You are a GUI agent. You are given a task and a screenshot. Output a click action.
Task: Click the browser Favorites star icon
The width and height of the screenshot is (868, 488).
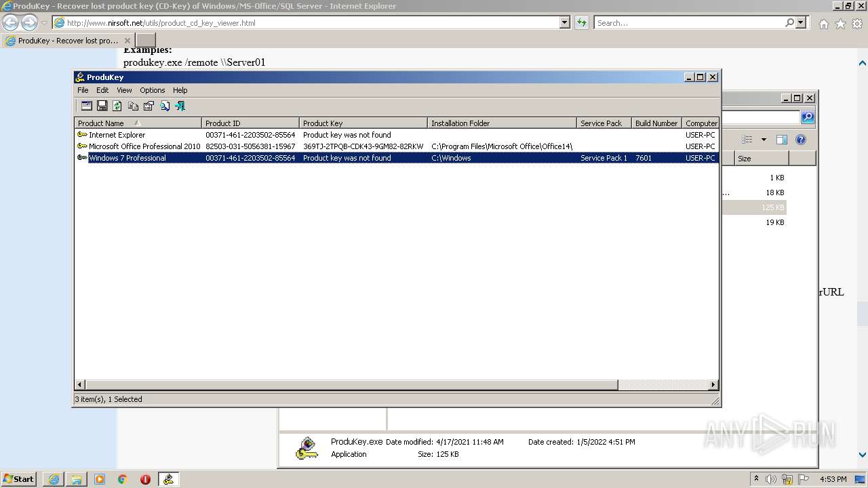[840, 24]
